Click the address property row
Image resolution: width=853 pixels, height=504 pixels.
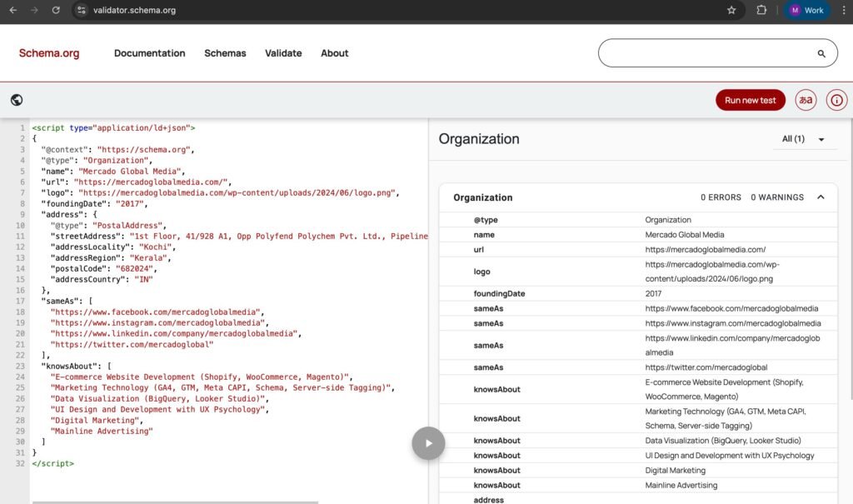pyautogui.click(x=638, y=499)
